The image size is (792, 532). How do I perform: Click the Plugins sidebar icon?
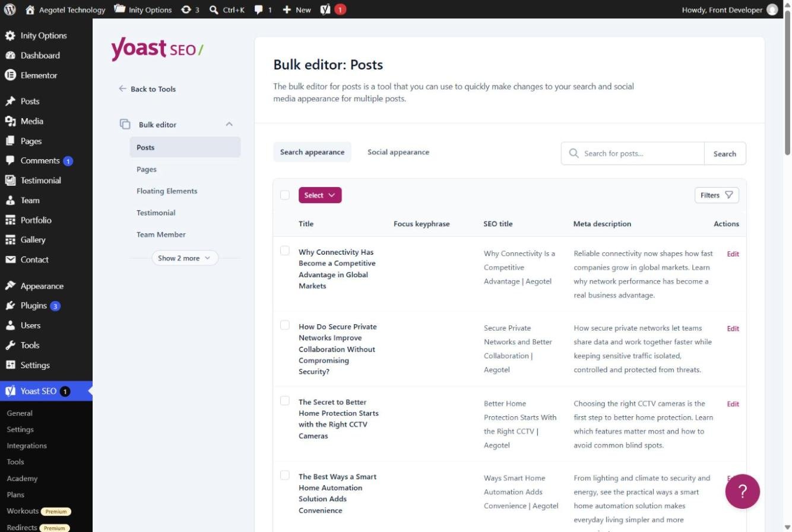10,306
